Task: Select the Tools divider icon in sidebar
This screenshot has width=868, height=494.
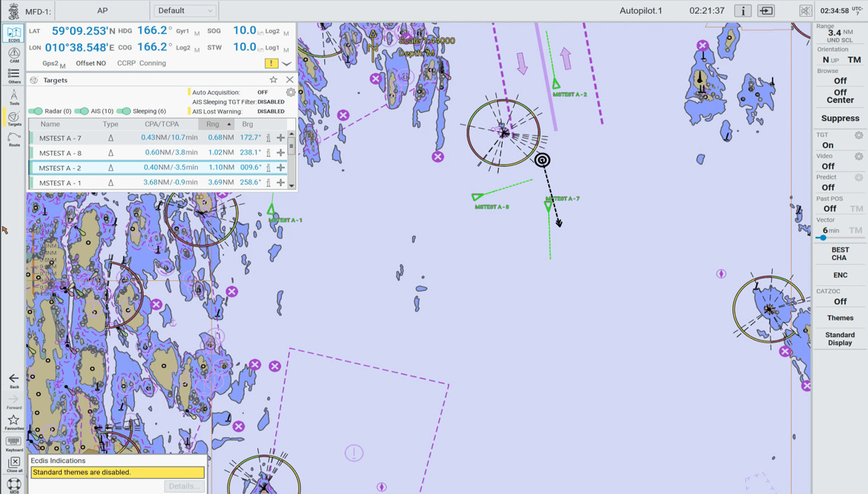Action: tap(14, 97)
